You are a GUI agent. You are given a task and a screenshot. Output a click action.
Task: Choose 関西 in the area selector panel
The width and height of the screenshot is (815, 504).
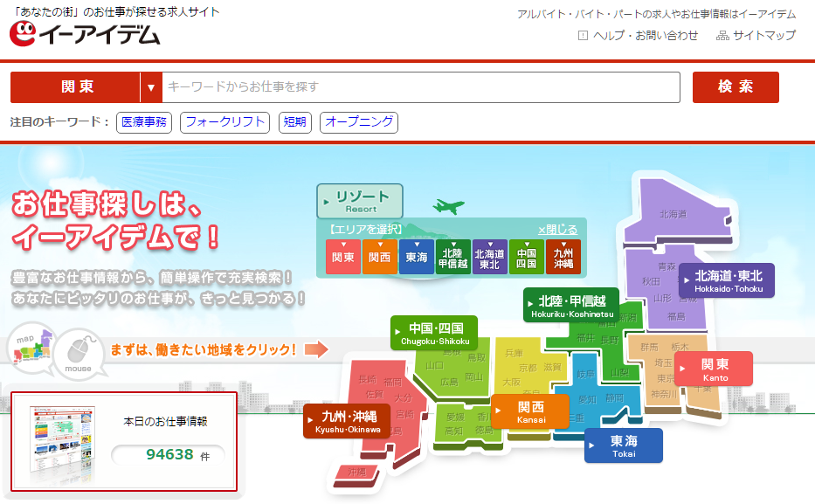(379, 257)
